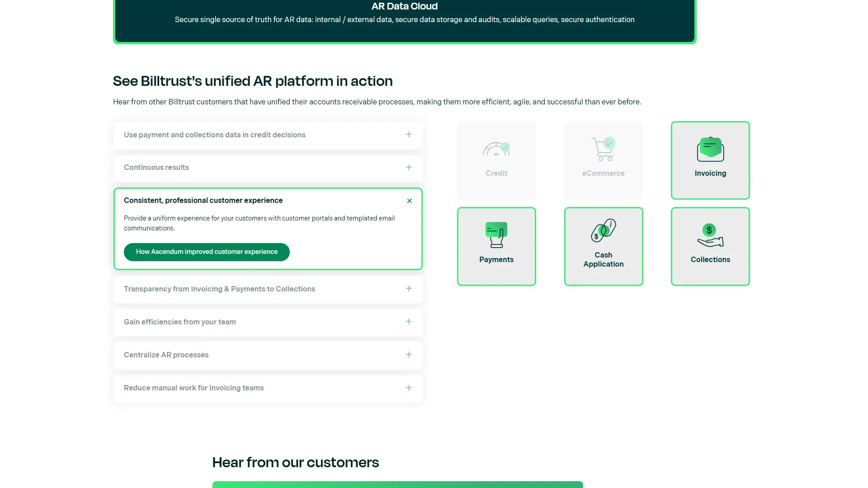The image size is (868, 488).
Task: Select the Credit label on its card
Action: tap(496, 174)
